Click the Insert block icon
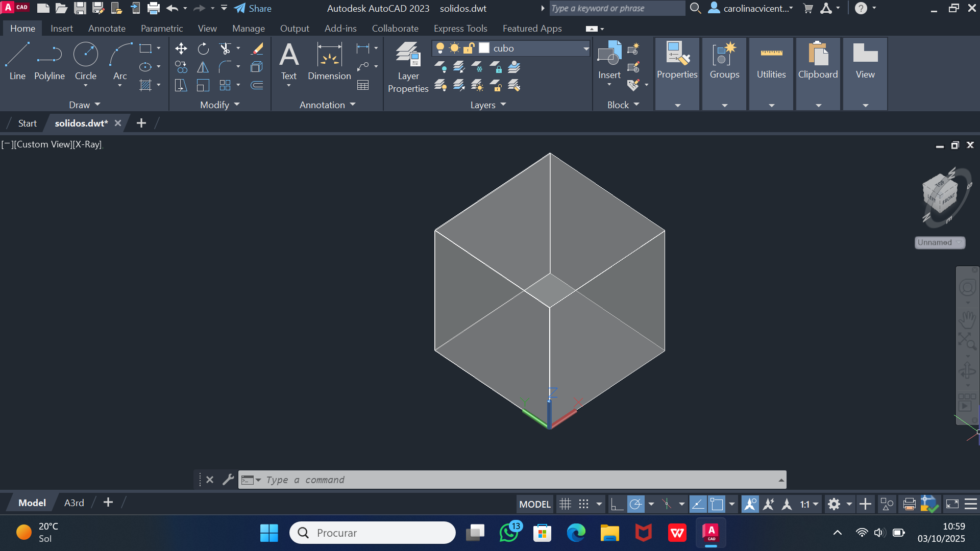The height and width of the screenshot is (551, 980). point(609,60)
